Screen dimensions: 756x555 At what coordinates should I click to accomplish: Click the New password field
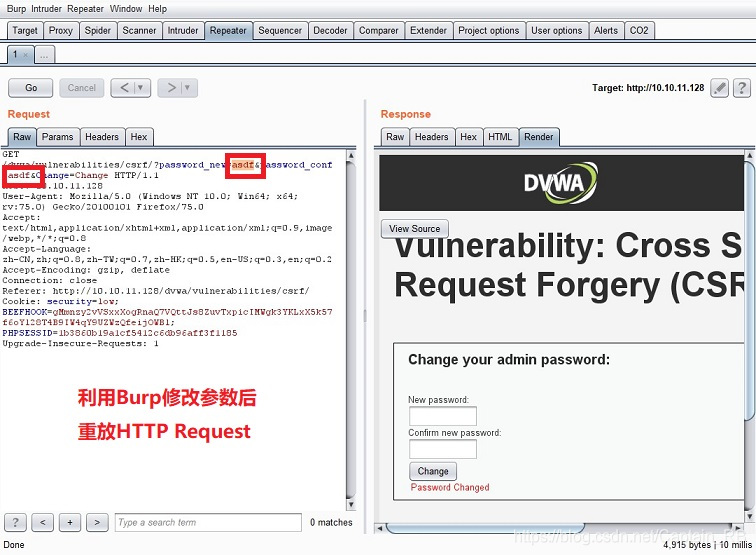(443, 416)
